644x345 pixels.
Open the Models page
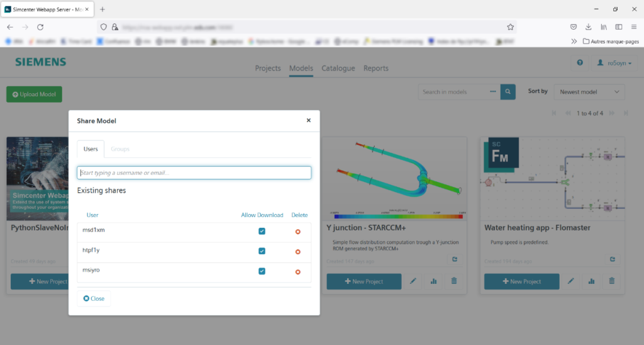(x=301, y=68)
